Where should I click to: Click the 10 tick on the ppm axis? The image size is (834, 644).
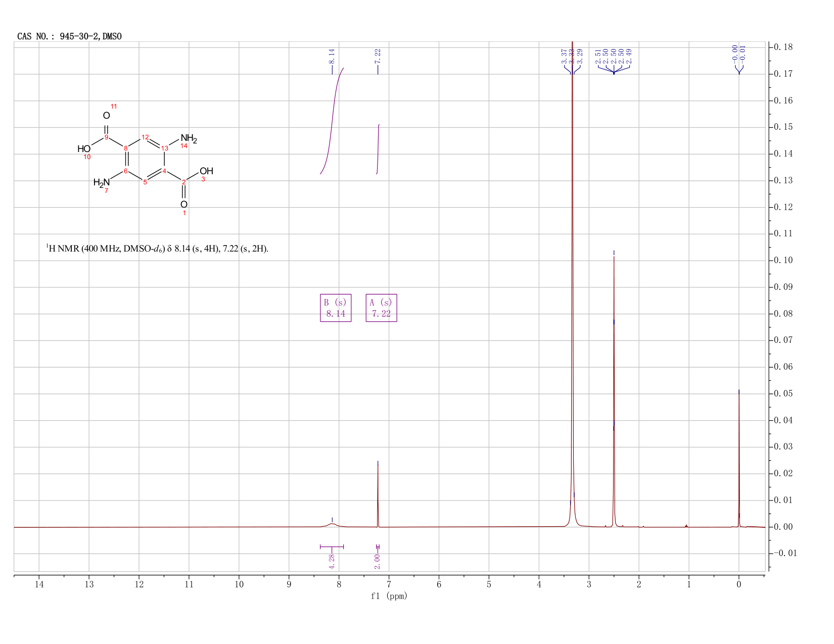click(239, 584)
